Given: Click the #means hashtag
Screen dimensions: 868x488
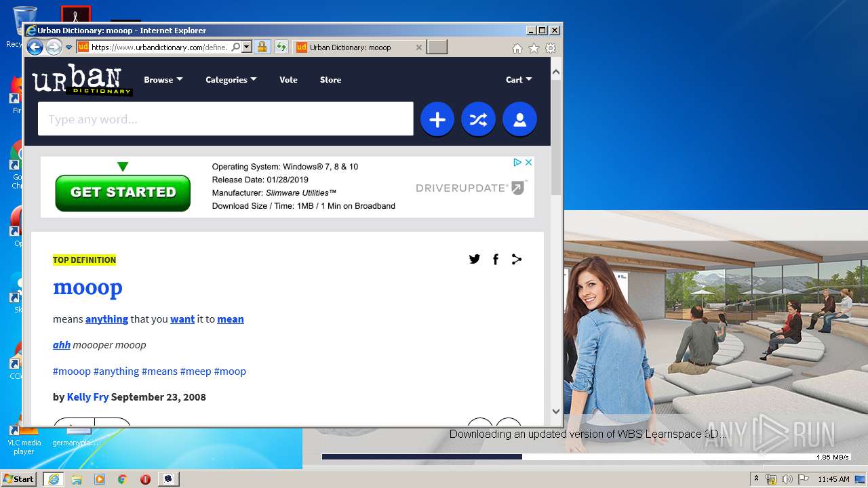Looking at the screenshot, I should [x=159, y=371].
